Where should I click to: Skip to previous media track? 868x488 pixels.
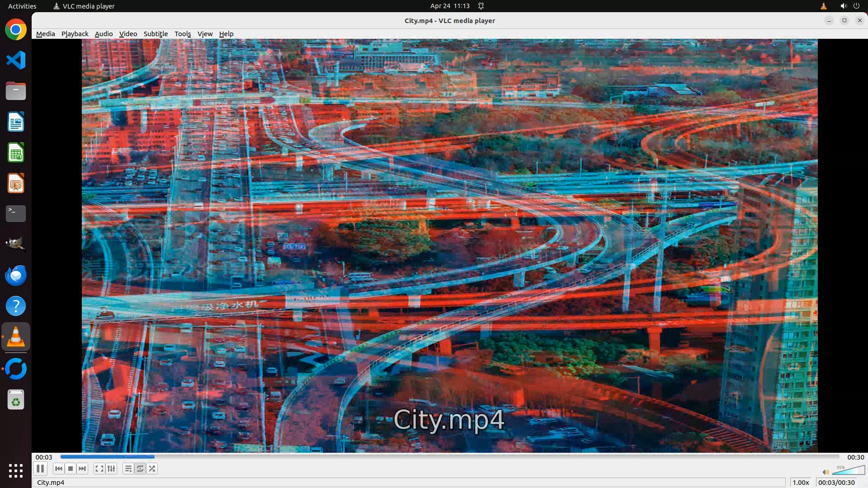tap(58, 469)
